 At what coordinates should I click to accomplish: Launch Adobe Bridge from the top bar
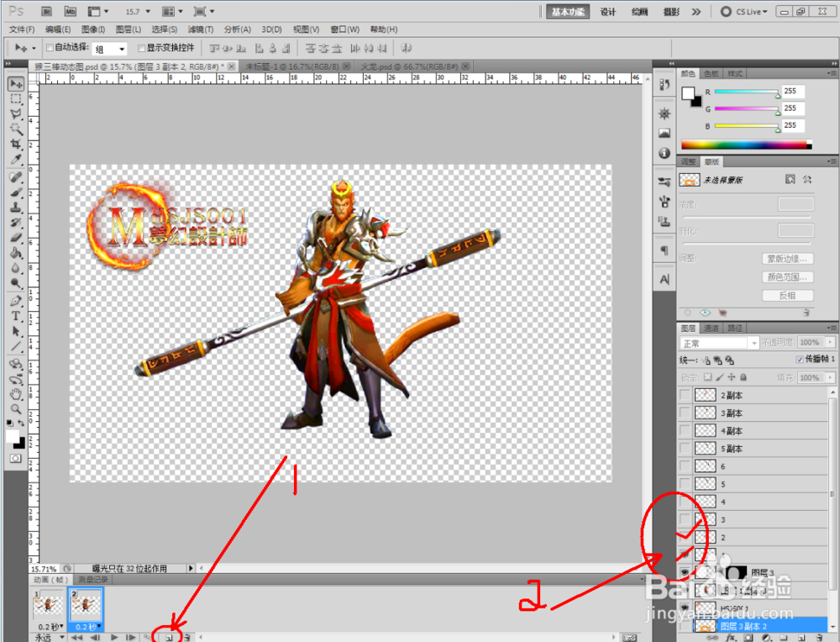click(x=46, y=11)
